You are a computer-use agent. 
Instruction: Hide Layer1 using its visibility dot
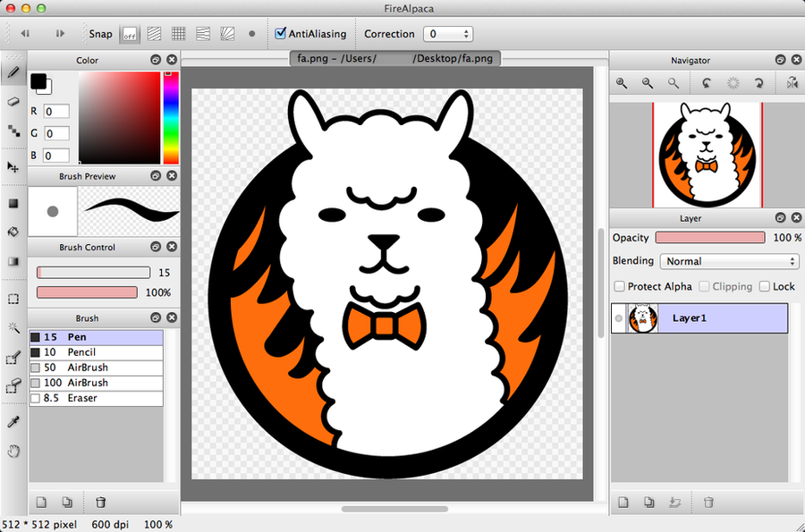click(619, 318)
